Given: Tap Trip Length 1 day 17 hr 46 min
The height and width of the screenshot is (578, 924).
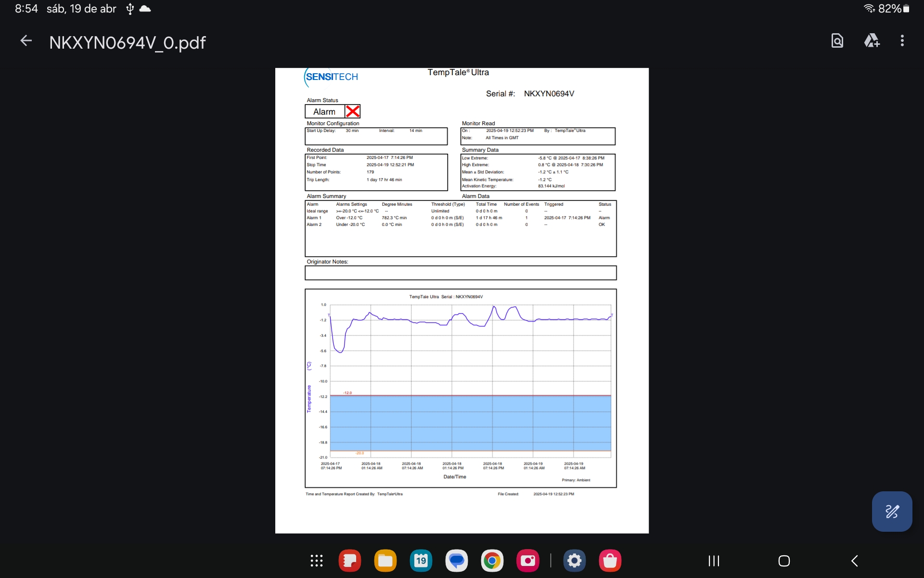Looking at the screenshot, I should (384, 180).
